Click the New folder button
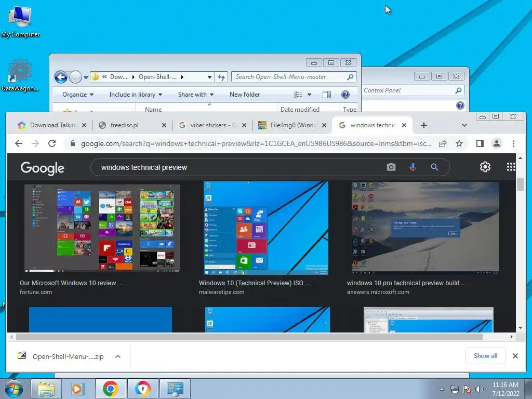This screenshot has width=532, height=399. pyautogui.click(x=245, y=95)
